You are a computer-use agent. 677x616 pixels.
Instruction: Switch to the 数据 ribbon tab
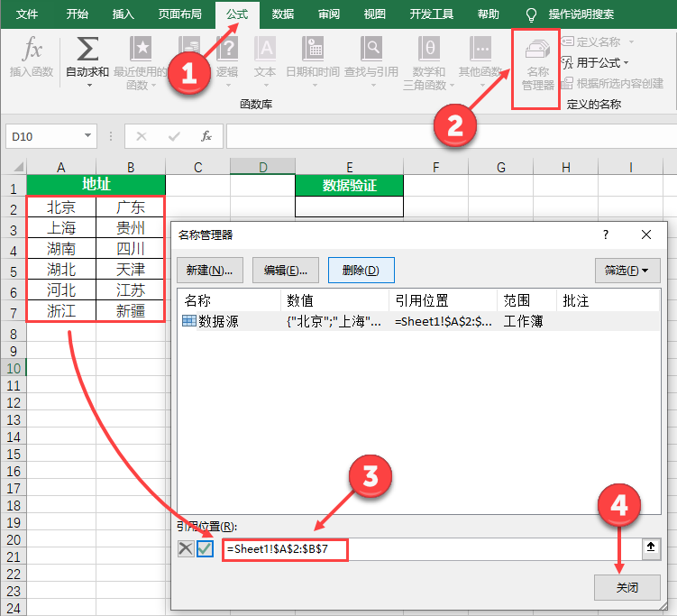point(283,14)
